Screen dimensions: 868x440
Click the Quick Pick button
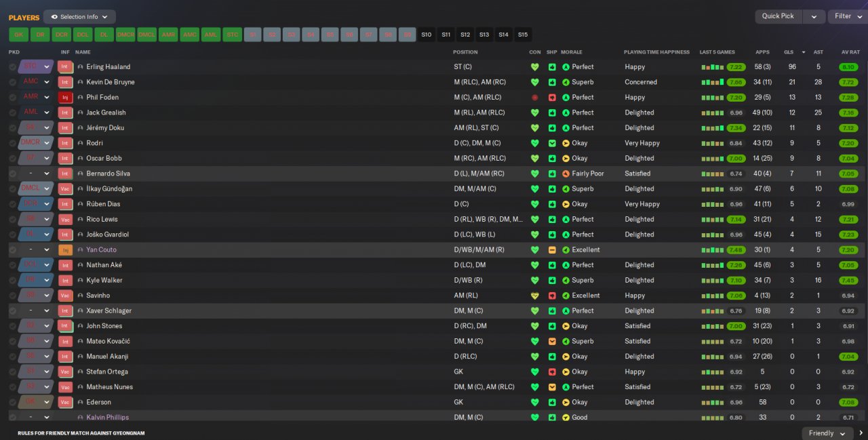click(778, 16)
